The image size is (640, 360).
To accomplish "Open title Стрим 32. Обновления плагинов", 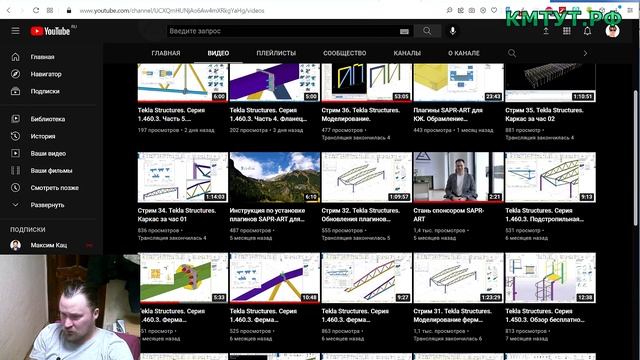I will 361,215.
